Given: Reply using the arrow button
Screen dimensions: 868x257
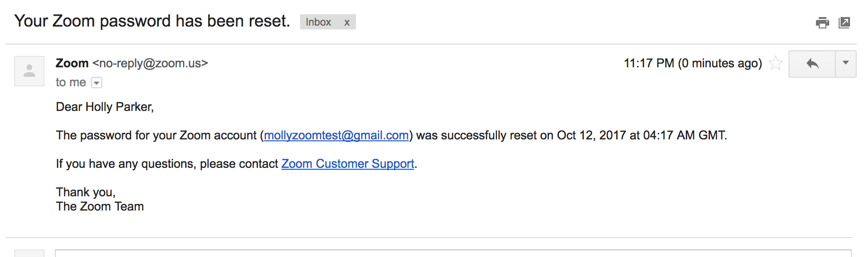Looking at the screenshot, I should pyautogui.click(x=812, y=64).
